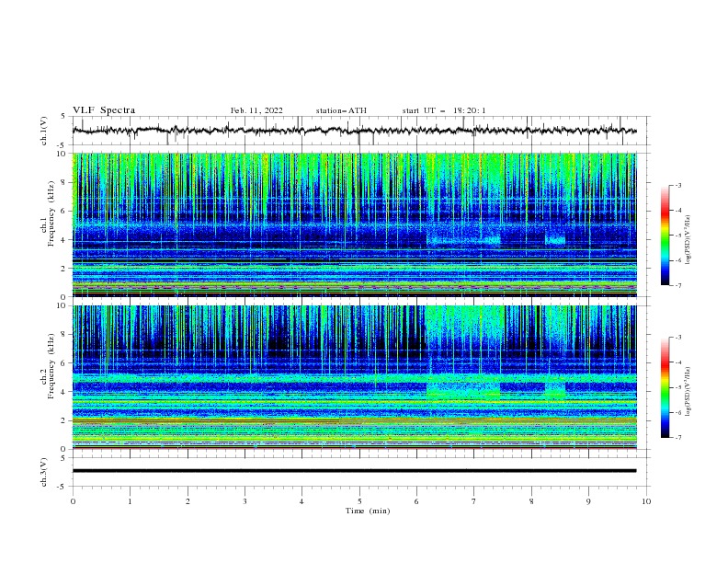Click the "5" tick on the ch.1(V) axis

pyautogui.click(x=63, y=117)
